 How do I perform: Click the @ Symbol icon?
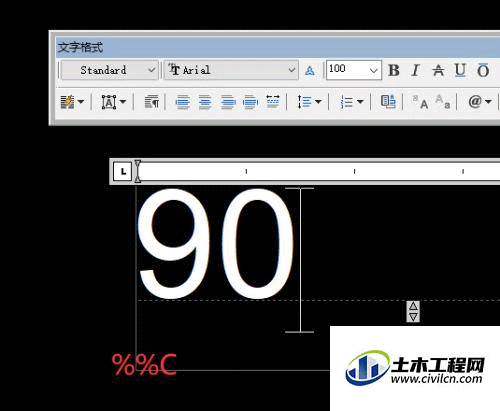point(475,101)
